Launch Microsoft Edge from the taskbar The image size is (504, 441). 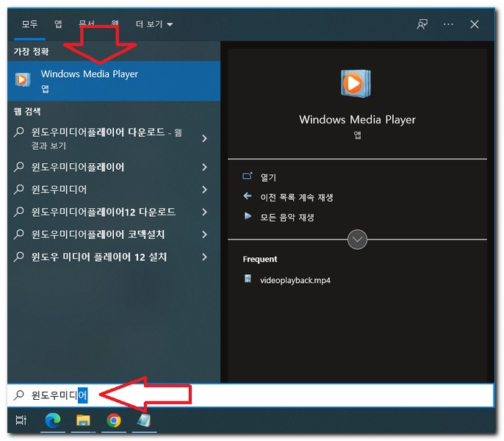[52, 420]
